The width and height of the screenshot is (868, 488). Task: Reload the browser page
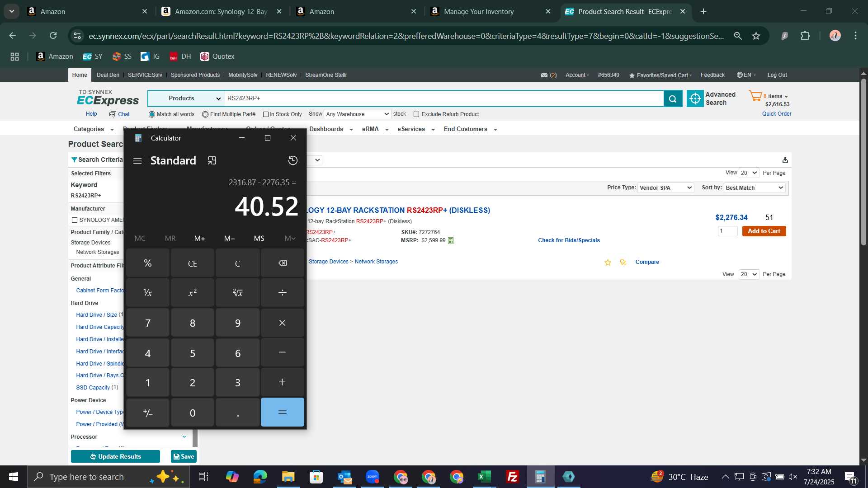tap(53, 36)
